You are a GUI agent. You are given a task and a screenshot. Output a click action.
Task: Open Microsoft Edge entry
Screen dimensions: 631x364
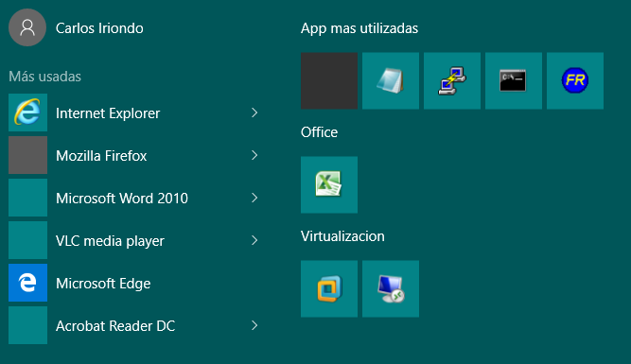click(x=135, y=283)
